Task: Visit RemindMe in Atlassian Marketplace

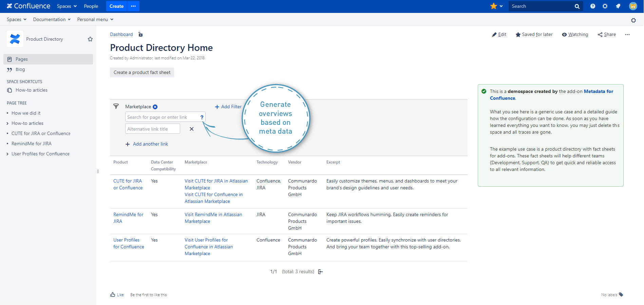Action: pos(213,218)
